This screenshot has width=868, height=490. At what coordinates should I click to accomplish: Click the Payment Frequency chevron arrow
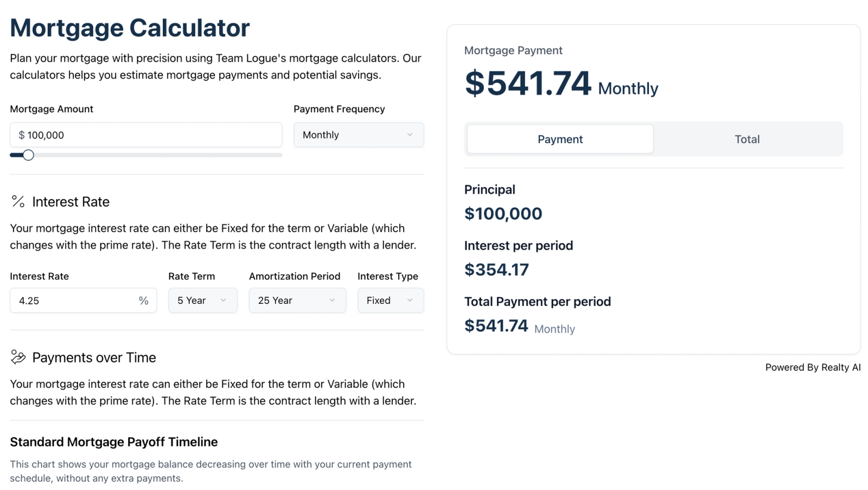(x=410, y=135)
